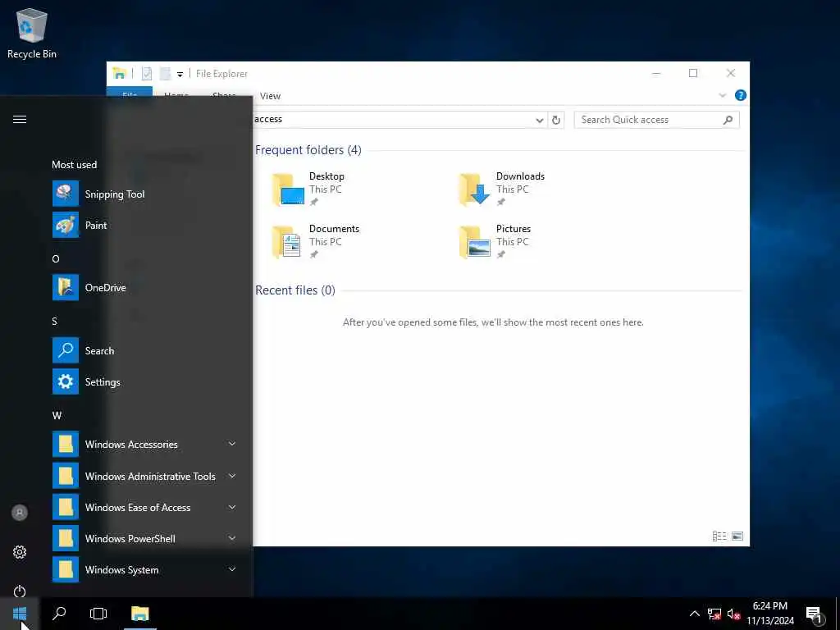Viewport: 840px width, 630px height.
Task: Refresh the Quick access view
Action: [556, 120]
